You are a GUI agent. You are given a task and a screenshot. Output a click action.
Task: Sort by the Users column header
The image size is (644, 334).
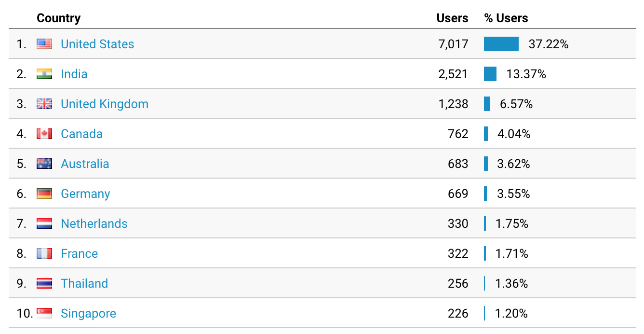coord(452,18)
